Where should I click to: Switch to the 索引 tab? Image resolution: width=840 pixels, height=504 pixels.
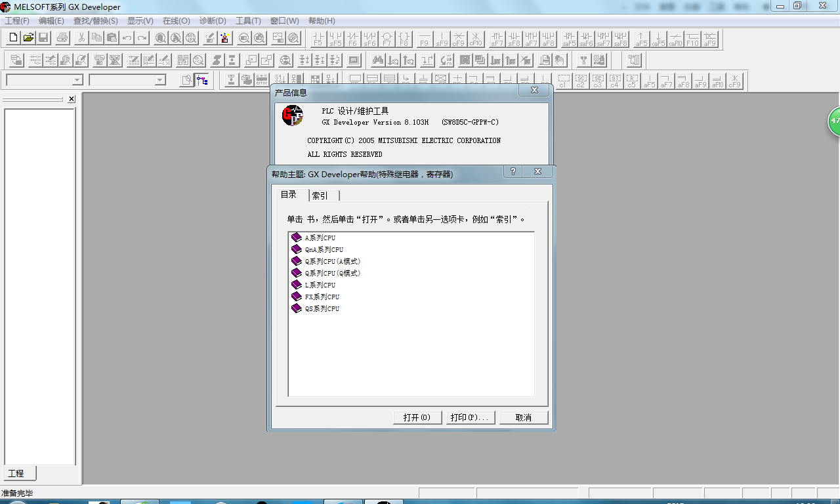click(x=320, y=196)
